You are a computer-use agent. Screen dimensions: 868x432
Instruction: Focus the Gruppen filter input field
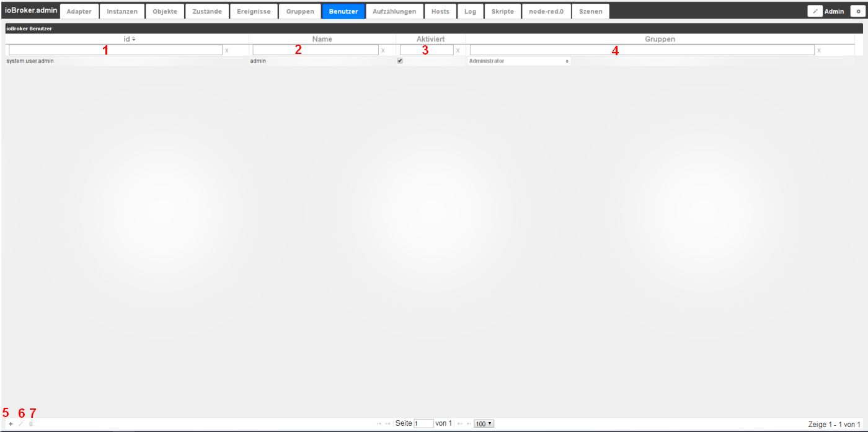(642, 50)
